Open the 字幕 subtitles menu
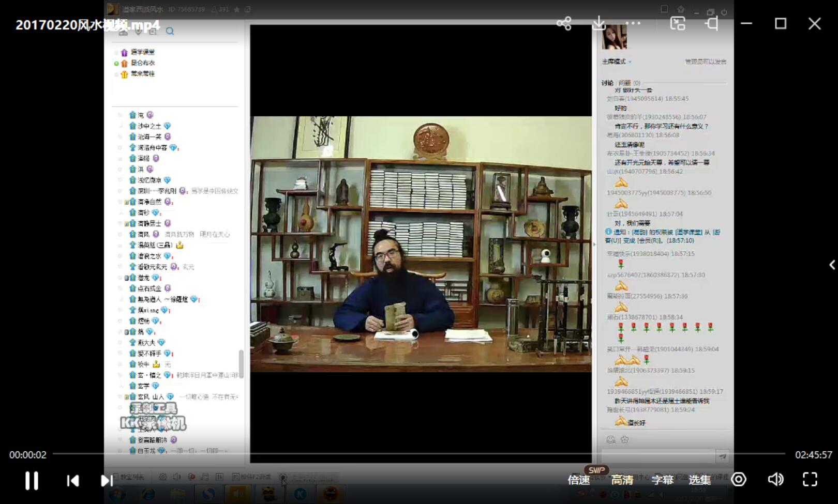The image size is (838, 504). click(x=662, y=480)
